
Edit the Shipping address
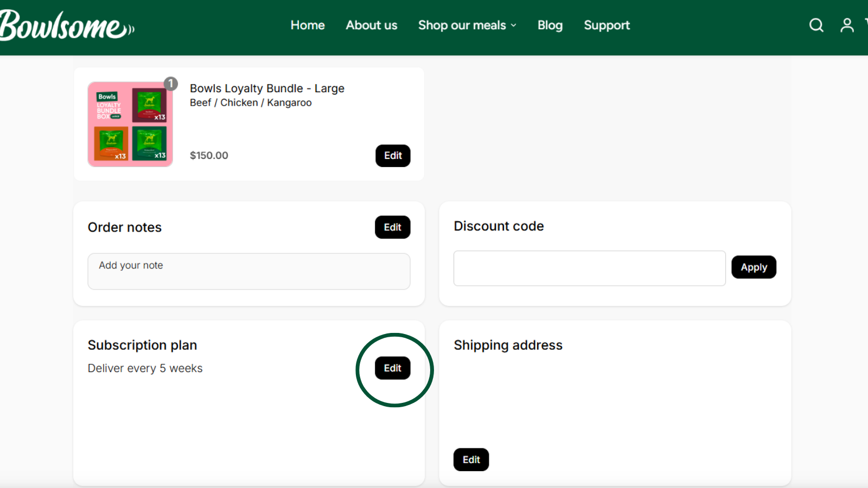tap(471, 460)
